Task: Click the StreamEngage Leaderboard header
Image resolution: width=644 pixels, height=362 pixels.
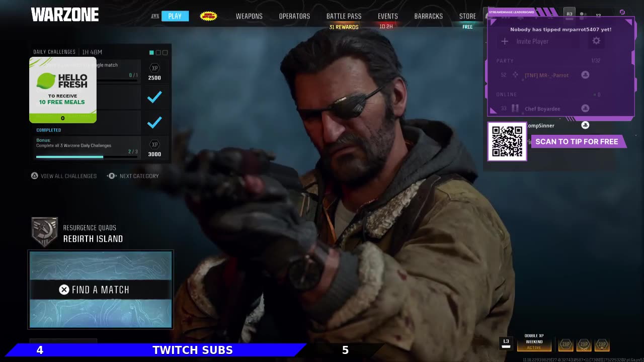Action: pyautogui.click(x=511, y=12)
